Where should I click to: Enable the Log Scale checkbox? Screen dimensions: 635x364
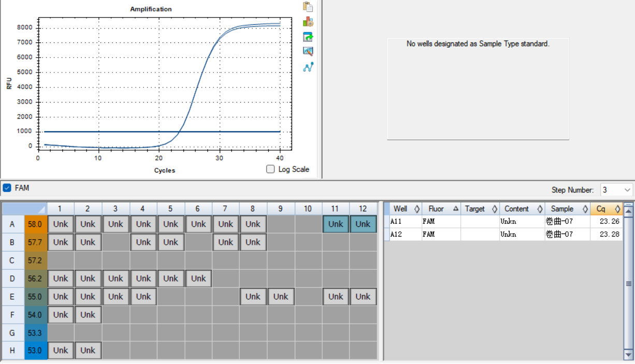tap(270, 169)
